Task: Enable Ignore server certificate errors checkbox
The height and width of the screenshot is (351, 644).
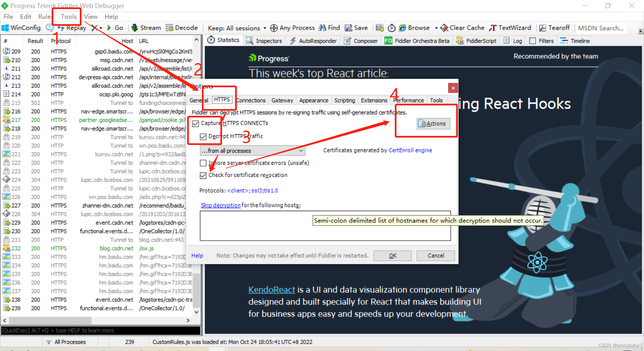Action: pos(203,163)
